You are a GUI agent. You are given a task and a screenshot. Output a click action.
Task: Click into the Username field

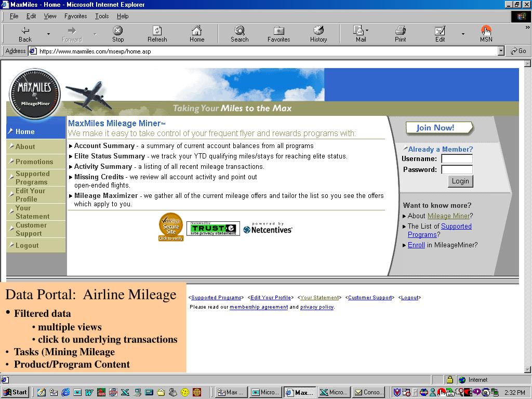pyautogui.click(x=457, y=159)
